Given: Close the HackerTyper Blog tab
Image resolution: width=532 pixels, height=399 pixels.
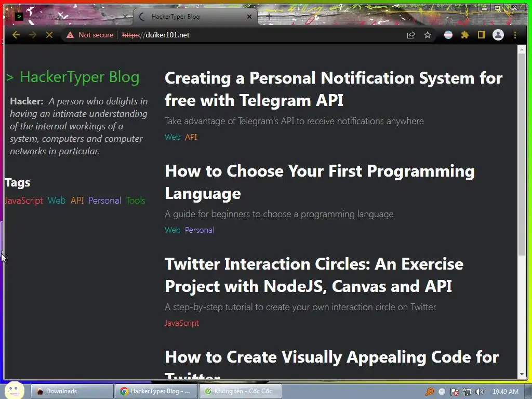Looking at the screenshot, I should point(249,17).
